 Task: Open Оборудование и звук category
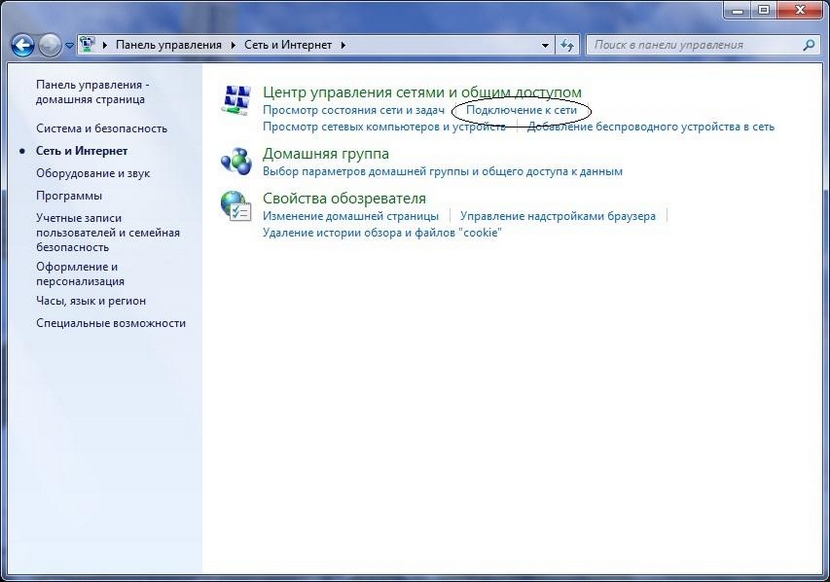[93, 173]
